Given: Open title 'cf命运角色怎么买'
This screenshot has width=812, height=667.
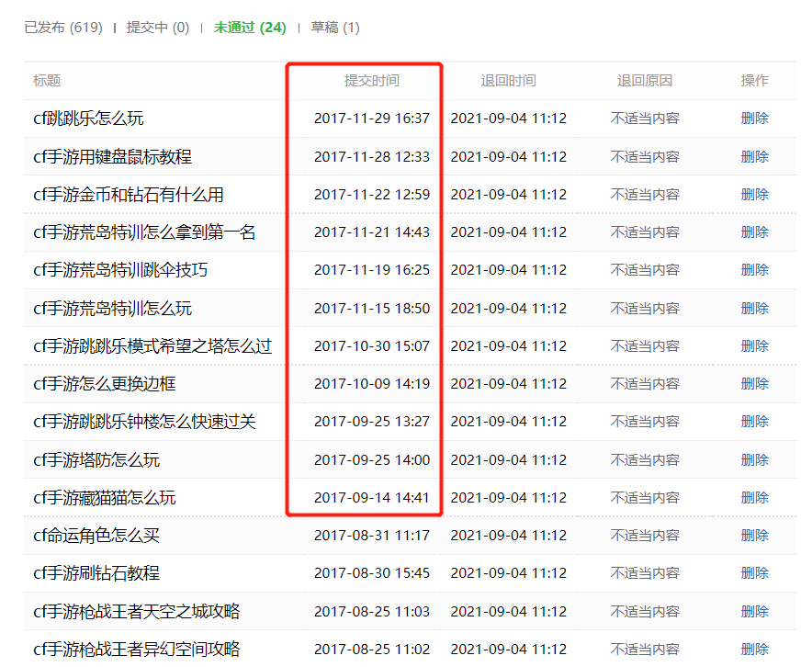Looking at the screenshot, I should pos(96,536).
